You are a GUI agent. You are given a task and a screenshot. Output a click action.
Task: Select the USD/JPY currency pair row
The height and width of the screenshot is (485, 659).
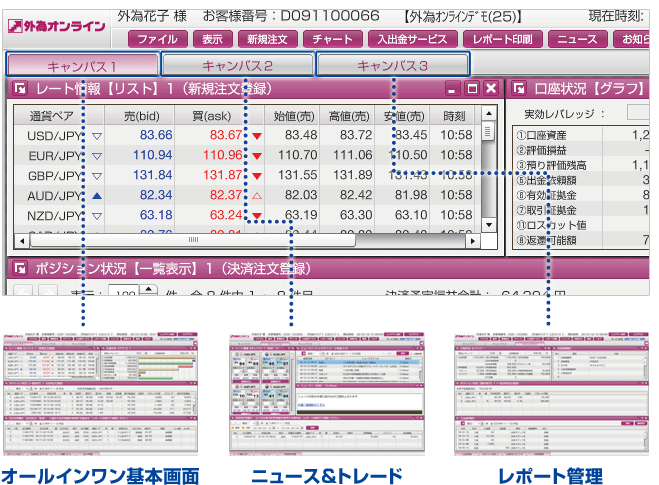[248, 135]
